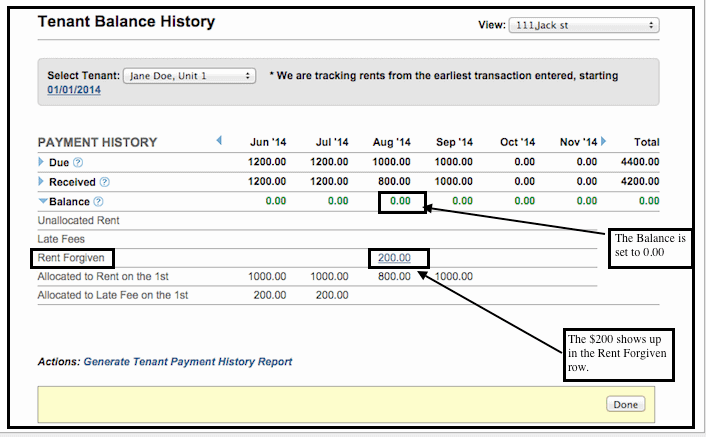
Task: Expand the Received row
Action: tap(41, 182)
